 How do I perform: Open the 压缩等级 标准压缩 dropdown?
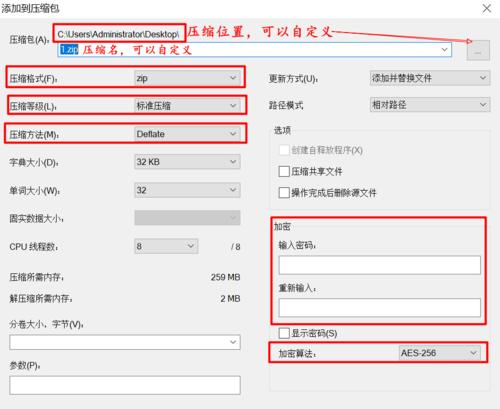coord(187,106)
